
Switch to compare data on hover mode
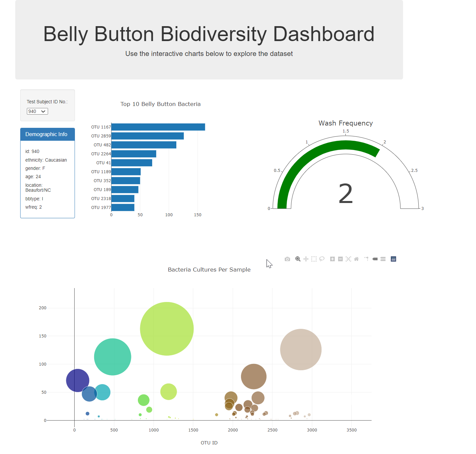point(383,259)
